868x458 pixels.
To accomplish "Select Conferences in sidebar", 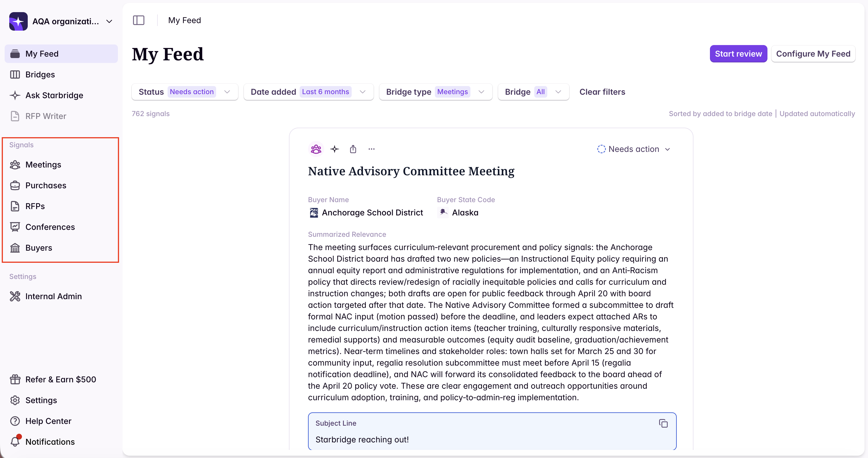I will (50, 227).
